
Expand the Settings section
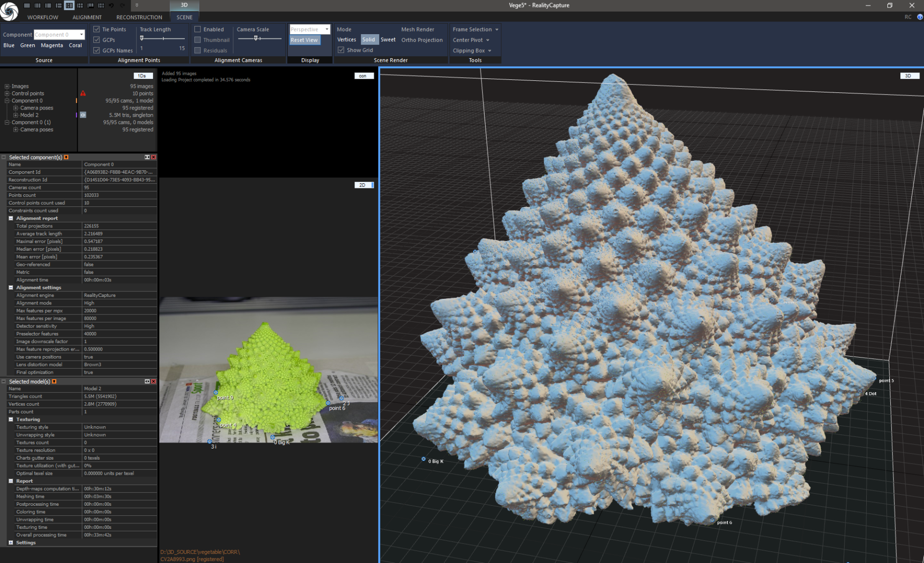pyautogui.click(x=11, y=542)
